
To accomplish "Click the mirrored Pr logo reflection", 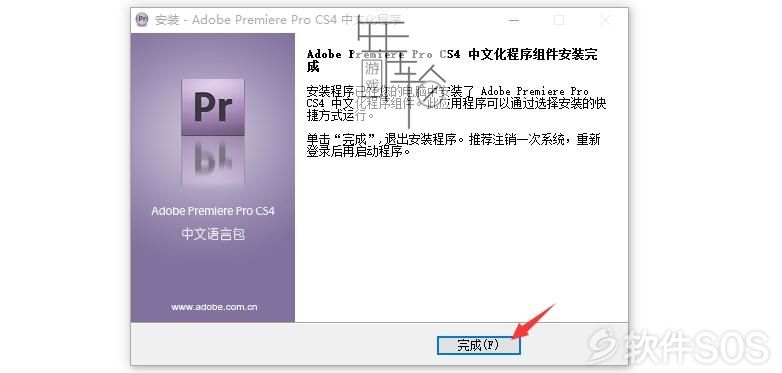I will [213, 161].
